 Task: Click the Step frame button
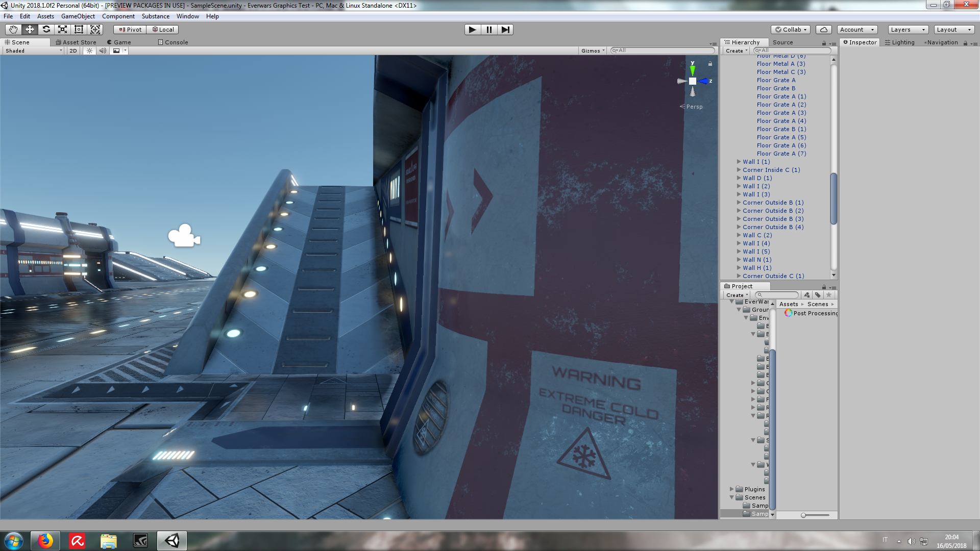(x=505, y=30)
